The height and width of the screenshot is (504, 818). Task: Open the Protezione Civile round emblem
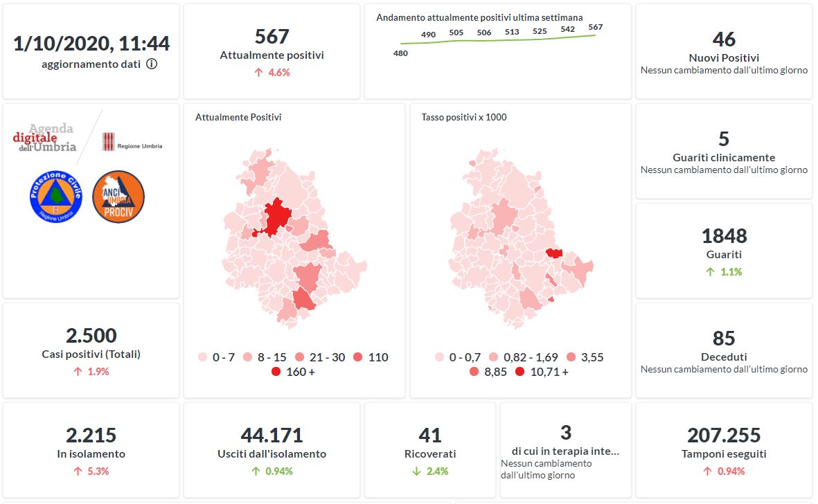pos(56,197)
